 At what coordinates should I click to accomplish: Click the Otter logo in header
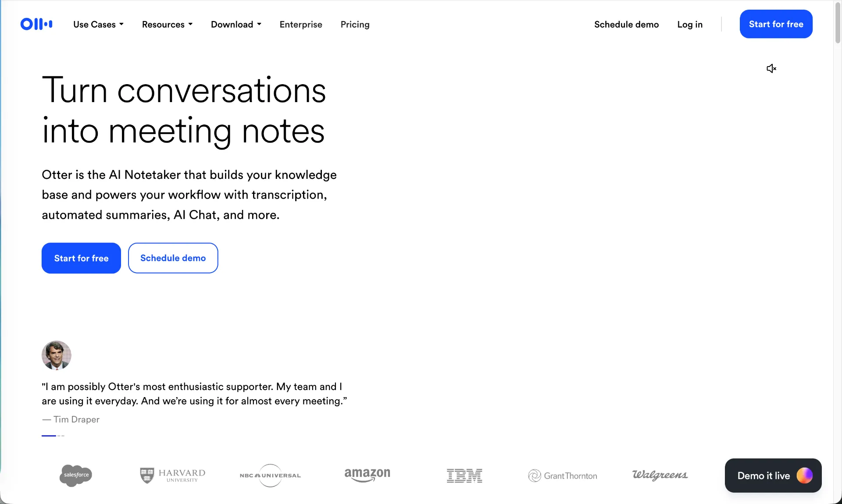point(36,24)
